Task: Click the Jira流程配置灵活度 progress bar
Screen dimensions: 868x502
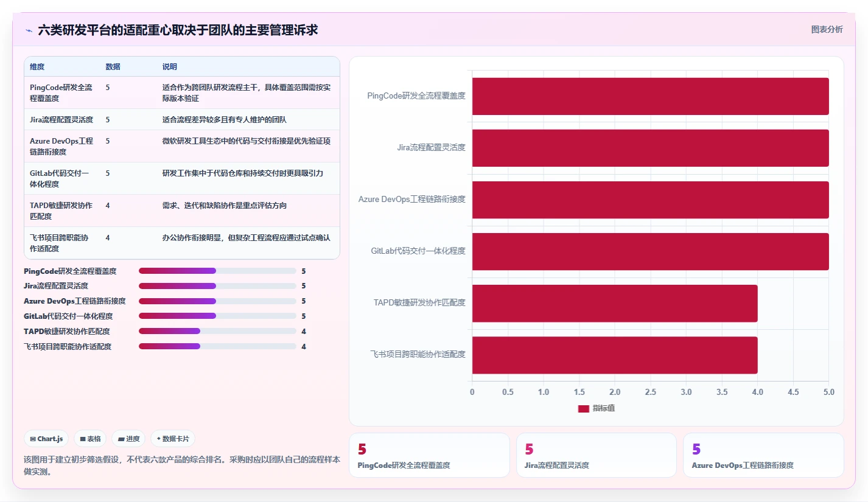Action: (x=217, y=286)
